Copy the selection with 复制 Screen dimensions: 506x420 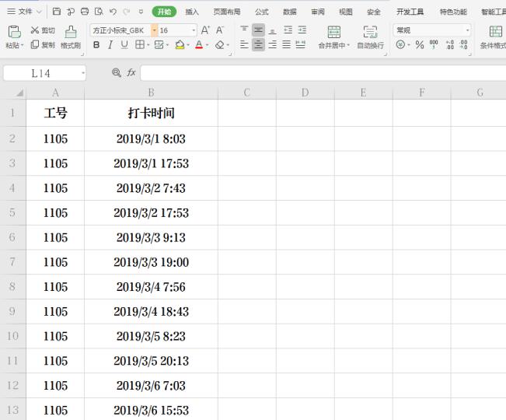click(x=43, y=44)
